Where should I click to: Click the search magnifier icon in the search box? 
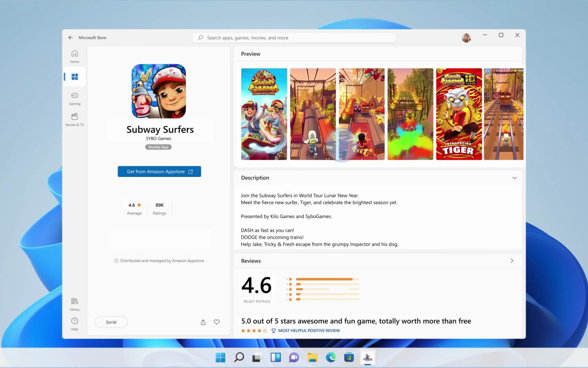(200, 38)
